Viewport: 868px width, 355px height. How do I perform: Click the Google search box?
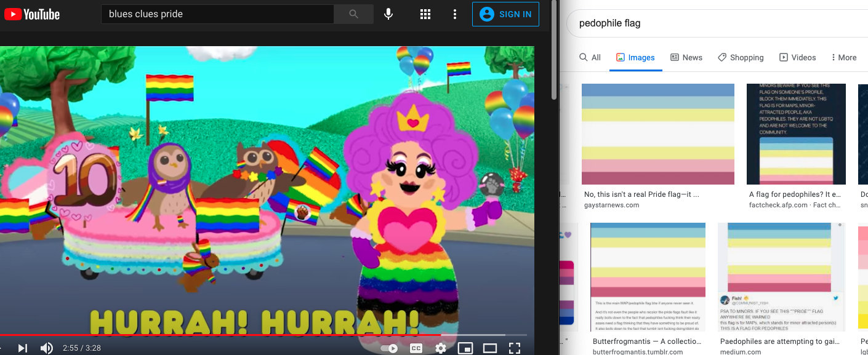click(717, 23)
